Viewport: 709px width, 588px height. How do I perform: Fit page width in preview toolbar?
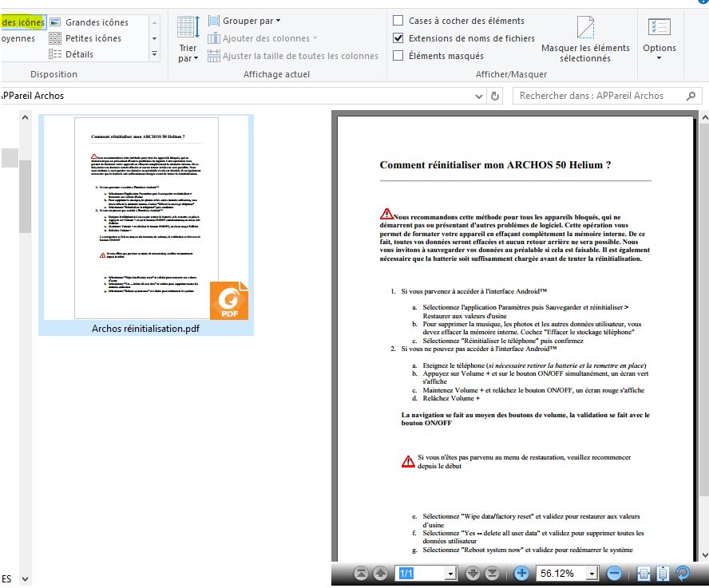pos(644,574)
